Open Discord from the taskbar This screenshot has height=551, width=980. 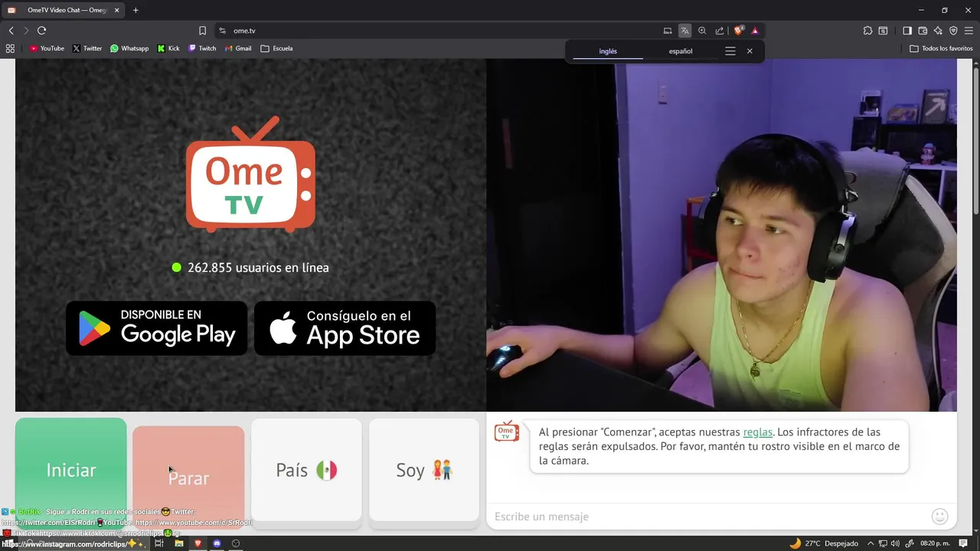(x=217, y=543)
